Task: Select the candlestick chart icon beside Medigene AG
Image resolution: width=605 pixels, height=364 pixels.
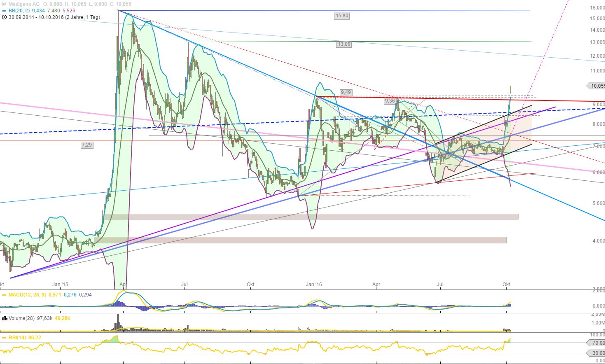Action: pyautogui.click(x=4, y=3)
